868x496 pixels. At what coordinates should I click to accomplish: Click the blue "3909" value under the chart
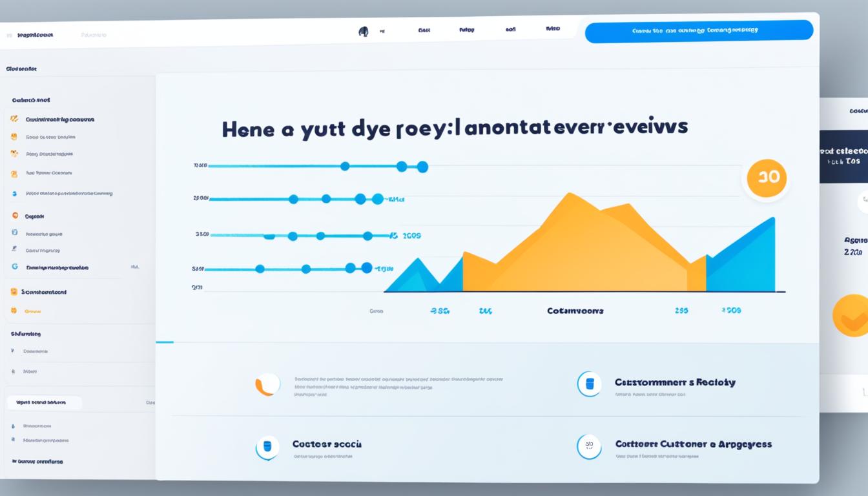pos(732,311)
